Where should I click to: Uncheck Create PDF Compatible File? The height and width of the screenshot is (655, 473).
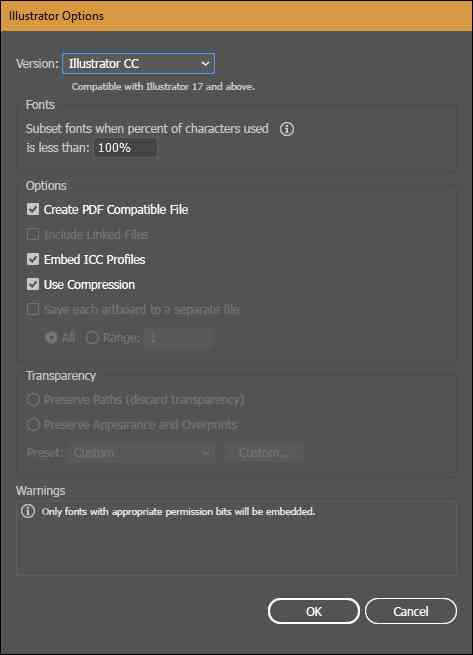click(33, 209)
